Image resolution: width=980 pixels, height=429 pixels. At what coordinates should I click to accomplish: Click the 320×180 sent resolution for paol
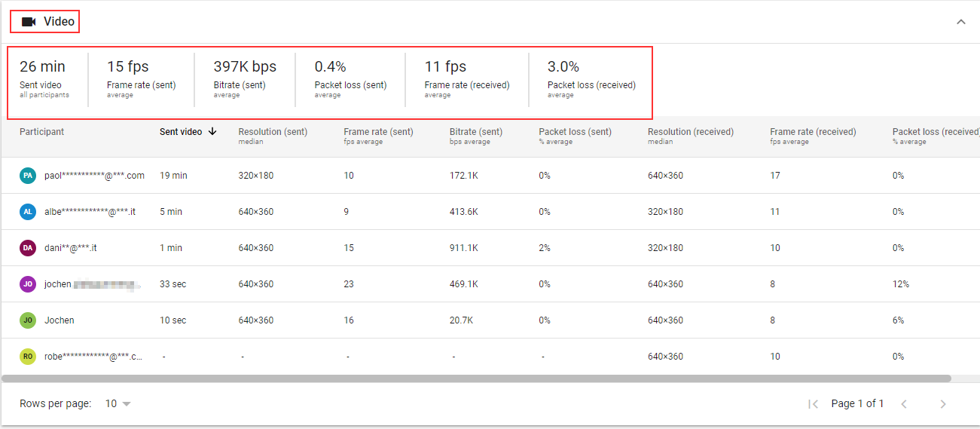(256, 176)
